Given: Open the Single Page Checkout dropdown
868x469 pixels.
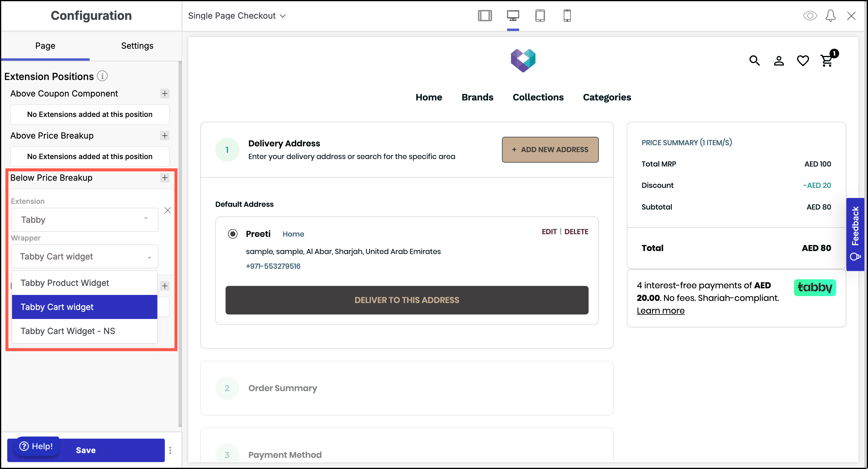Looking at the screenshot, I should (237, 16).
